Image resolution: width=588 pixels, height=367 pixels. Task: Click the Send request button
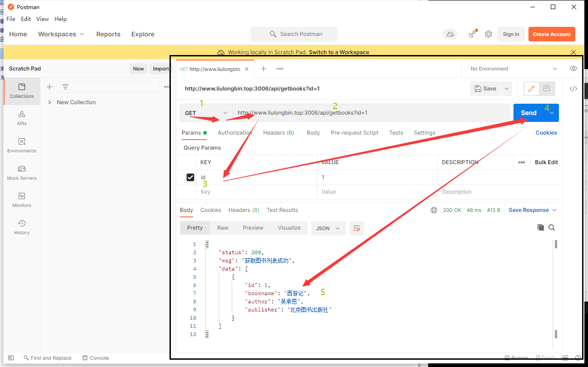click(529, 113)
